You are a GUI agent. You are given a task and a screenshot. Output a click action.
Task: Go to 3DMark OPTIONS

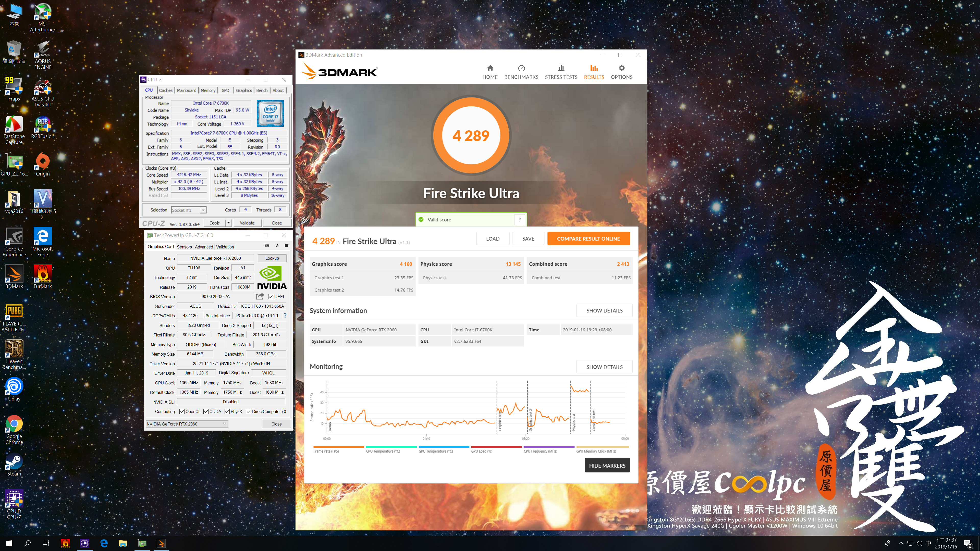coord(621,72)
